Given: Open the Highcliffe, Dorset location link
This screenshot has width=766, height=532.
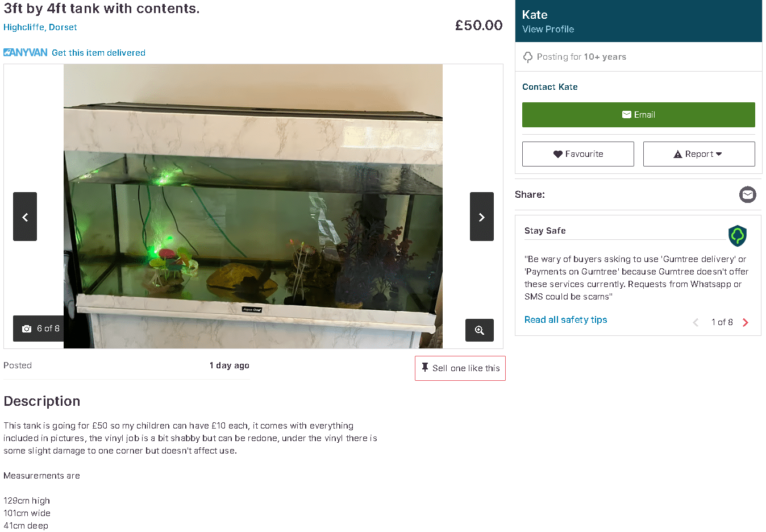Looking at the screenshot, I should pos(40,27).
